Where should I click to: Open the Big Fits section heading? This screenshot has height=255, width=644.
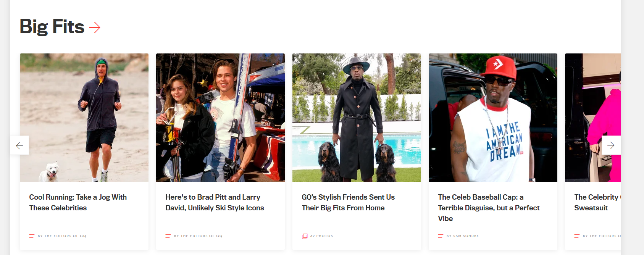(52, 27)
